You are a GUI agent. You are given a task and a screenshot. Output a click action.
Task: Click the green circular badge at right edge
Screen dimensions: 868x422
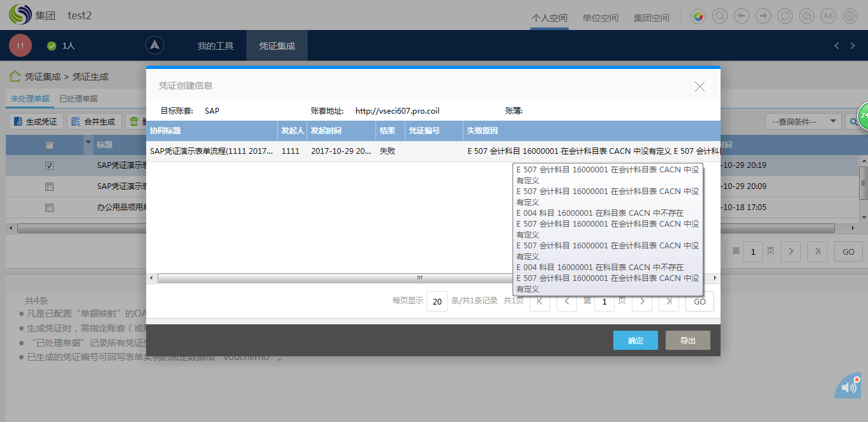862,116
